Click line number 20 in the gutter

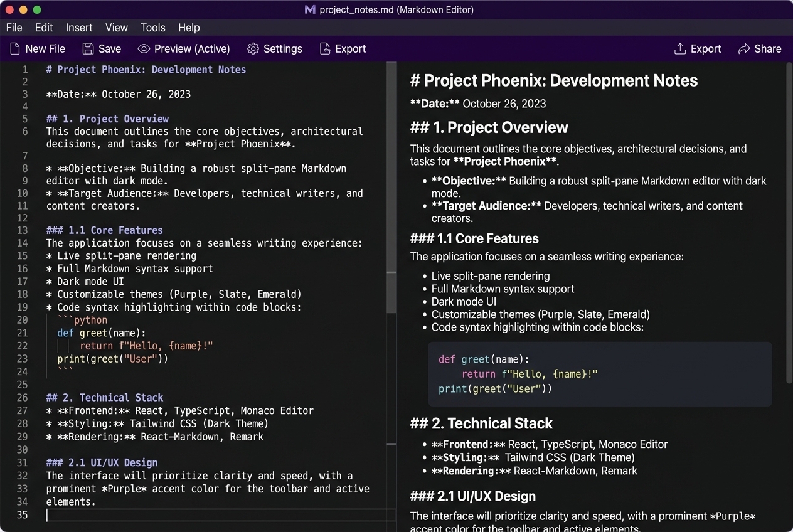(x=23, y=320)
